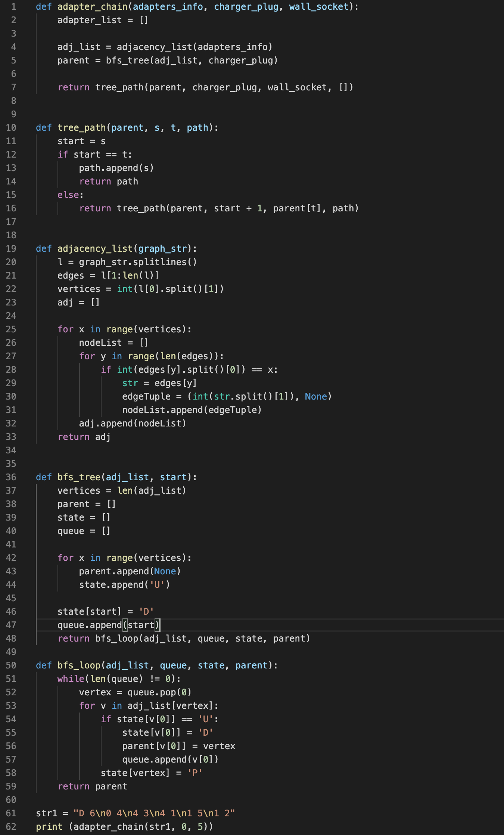
Task: Click the "tree_path" name in the def on line 10
Action: pos(82,128)
